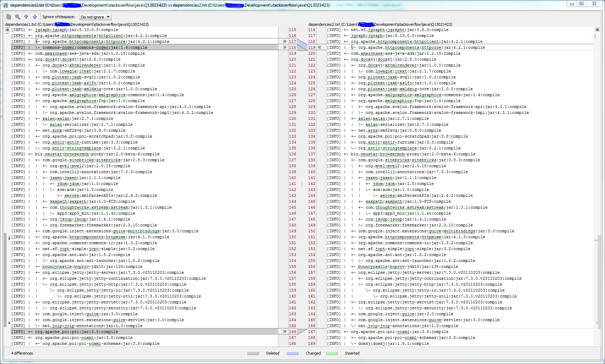Select right pane ant-launcher:jar:1.8.2 line

click(460, 261)
